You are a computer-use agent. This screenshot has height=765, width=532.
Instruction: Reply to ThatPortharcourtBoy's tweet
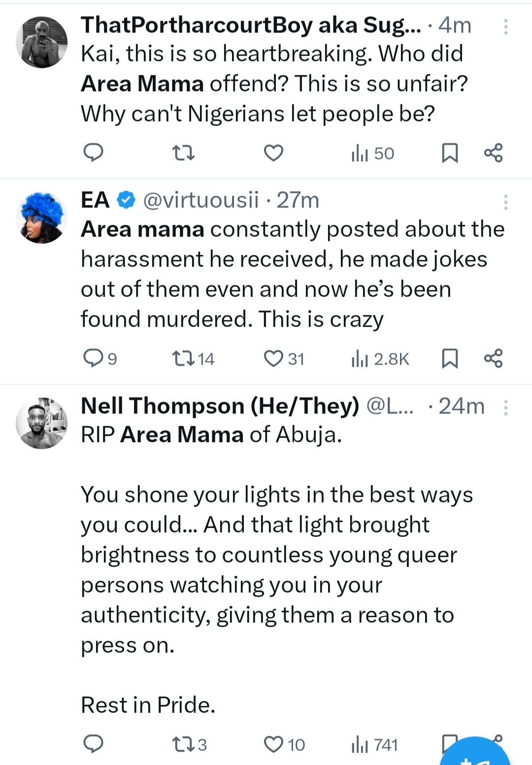pyautogui.click(x=93, y=153)
